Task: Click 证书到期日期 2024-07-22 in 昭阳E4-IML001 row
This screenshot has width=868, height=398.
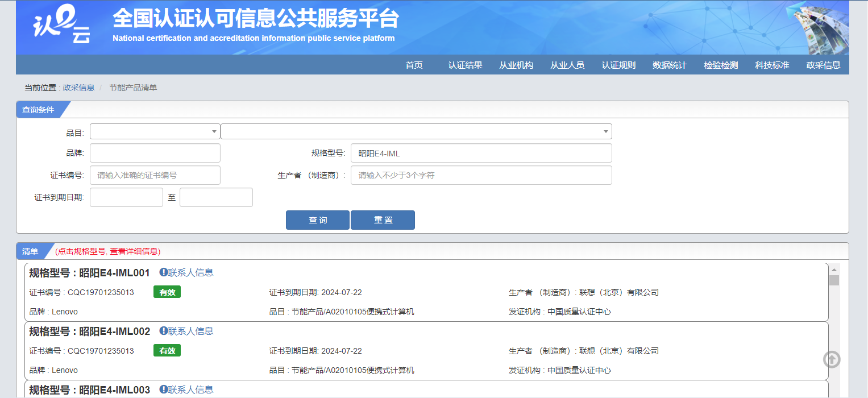Action: 315,292
